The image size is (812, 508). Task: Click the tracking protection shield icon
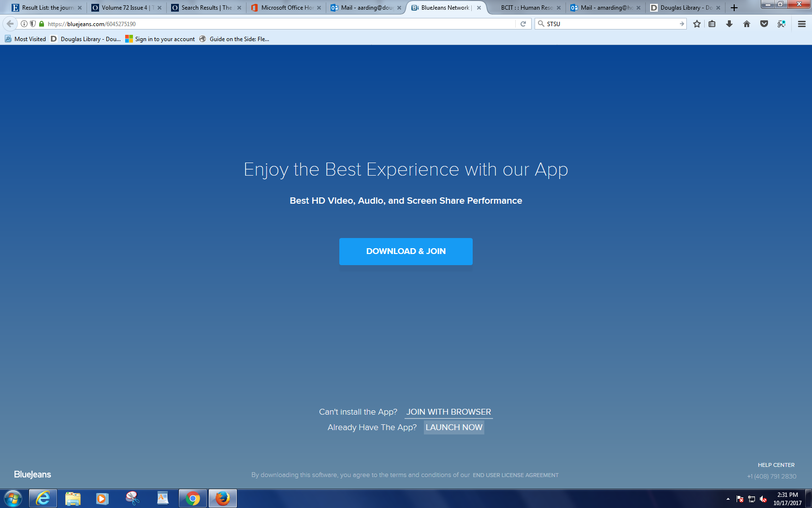[x=33, y=24]
